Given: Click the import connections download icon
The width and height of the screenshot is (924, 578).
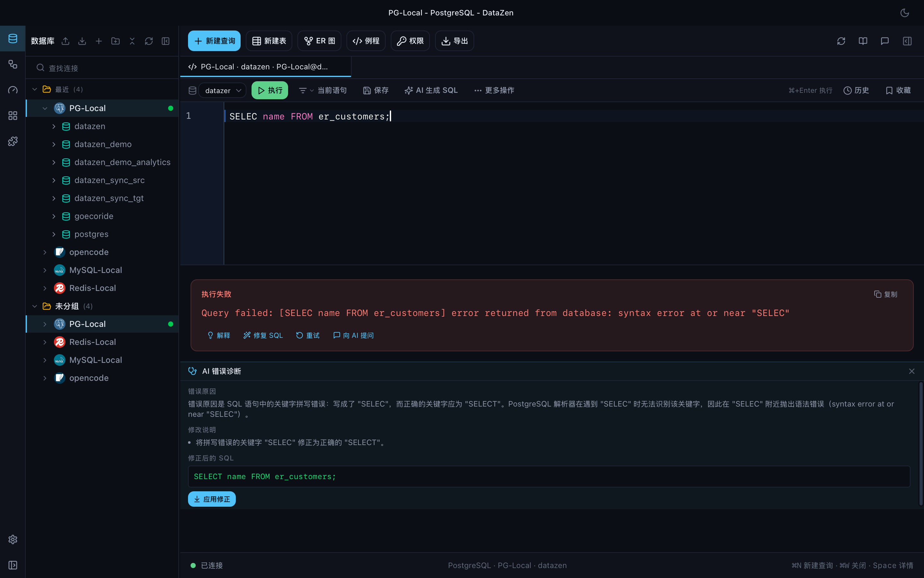Looking at the screenshot, I should point(82,41).
